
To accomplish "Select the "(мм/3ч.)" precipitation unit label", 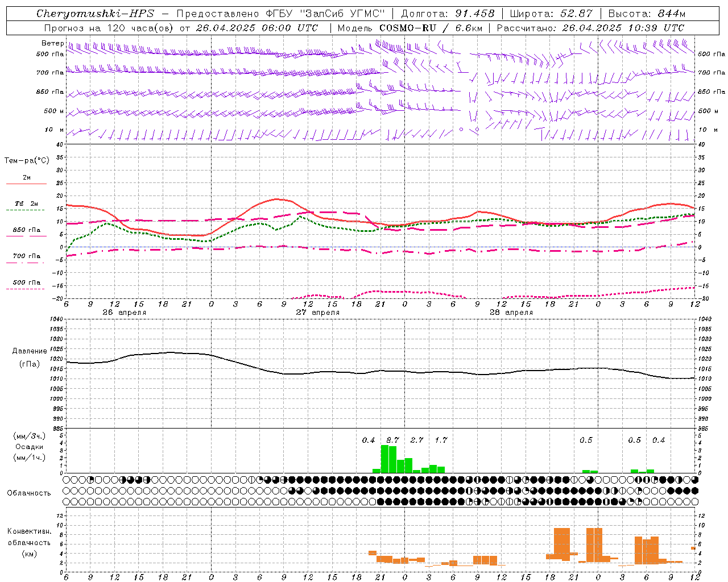I will point(30,436).
